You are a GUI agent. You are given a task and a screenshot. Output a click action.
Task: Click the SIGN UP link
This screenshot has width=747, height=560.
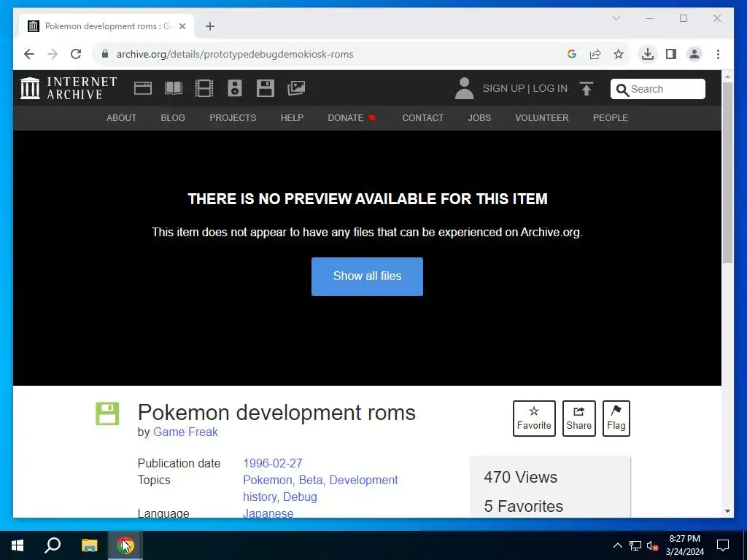503,88
